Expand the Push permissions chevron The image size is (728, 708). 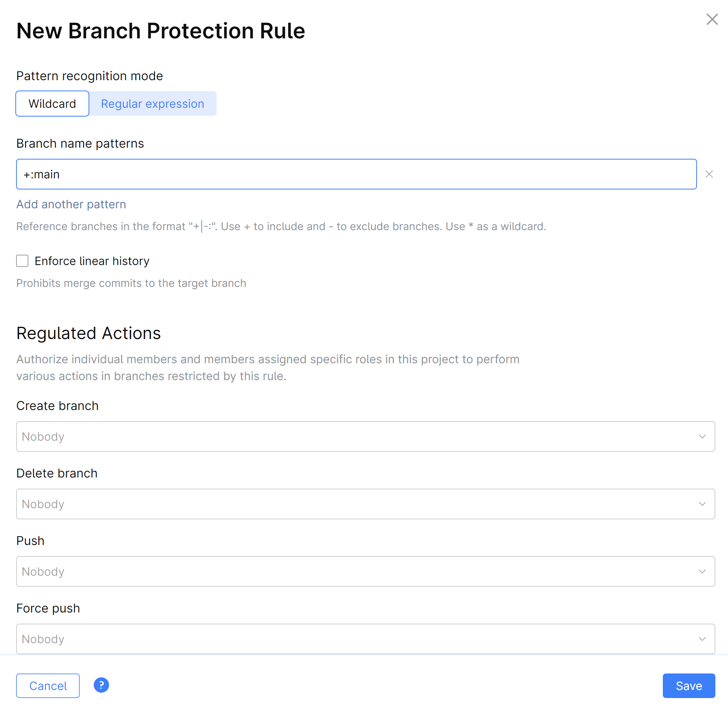tap(702, 571)
